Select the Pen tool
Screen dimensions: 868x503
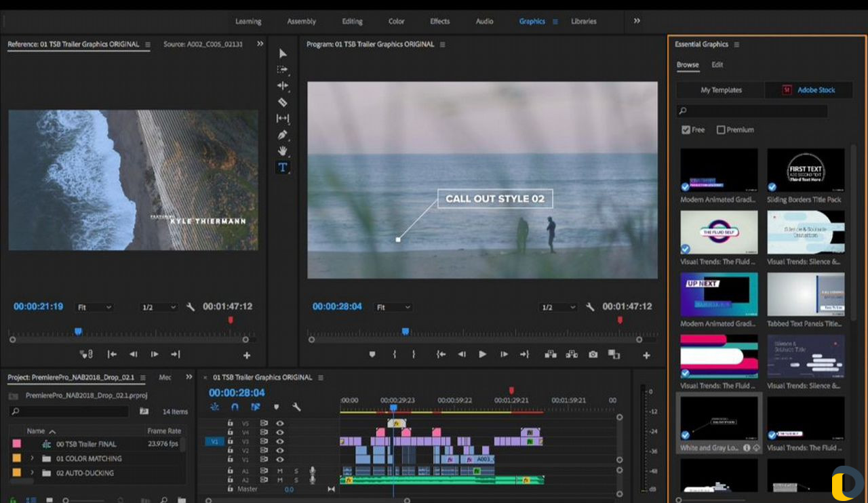coord(283,135)
